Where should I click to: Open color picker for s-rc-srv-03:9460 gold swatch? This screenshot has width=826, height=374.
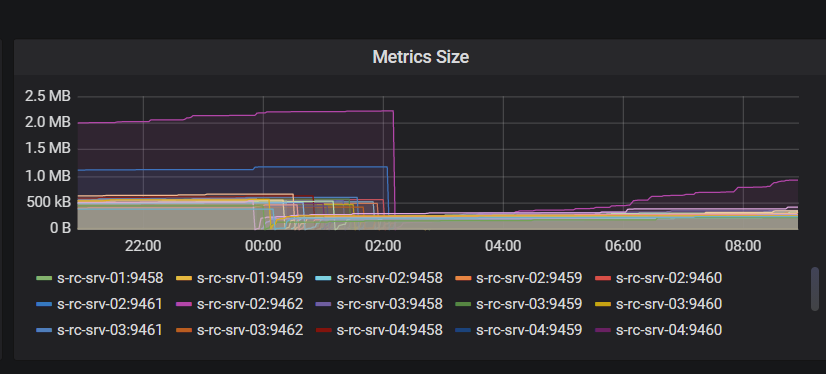pyautogui.click(x=603, y=304)
